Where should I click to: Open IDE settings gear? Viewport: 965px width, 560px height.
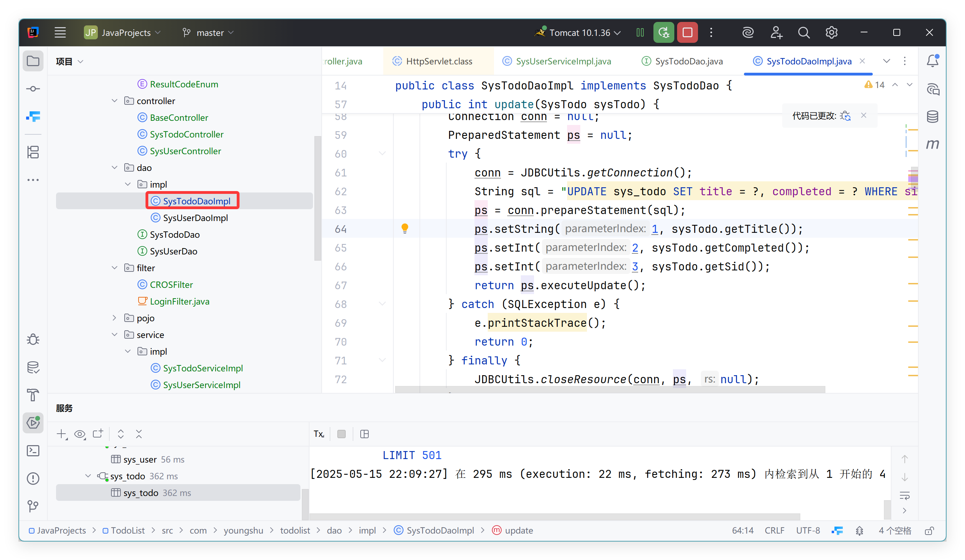click(x=831, y=32)
